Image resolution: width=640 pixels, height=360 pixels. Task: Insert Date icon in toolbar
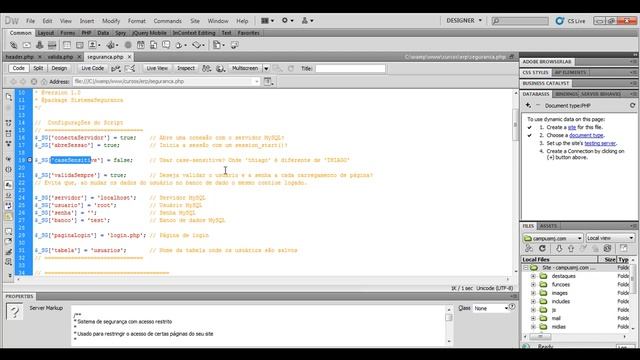(140, 45)
